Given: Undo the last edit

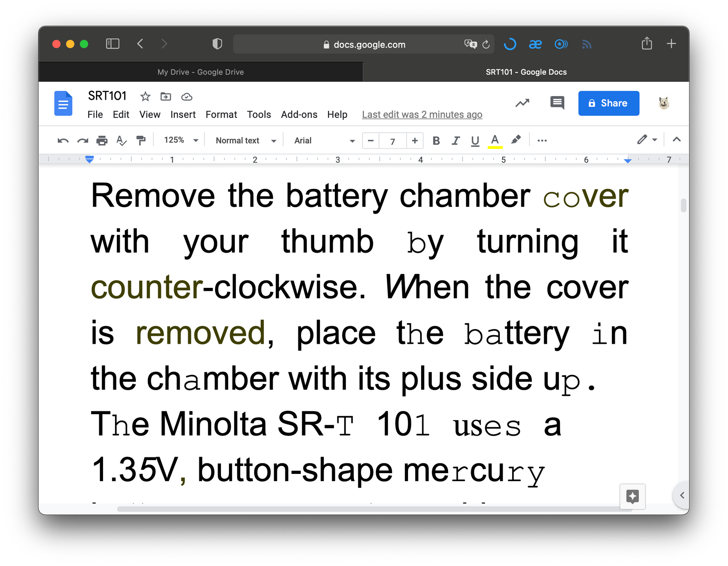Looking at the screenshot, I should pyautogui.click(x=63, y=140).
